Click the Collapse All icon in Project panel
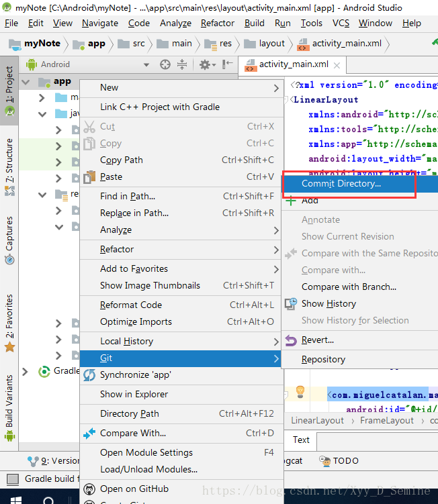This screenshot has width=438, height=504. pos(182,64)
